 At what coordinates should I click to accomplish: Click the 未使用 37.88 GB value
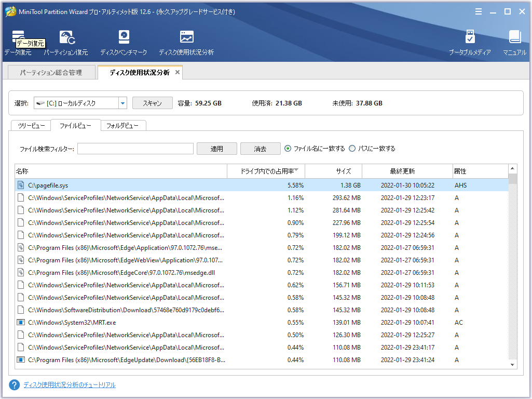tap(369, 103)
